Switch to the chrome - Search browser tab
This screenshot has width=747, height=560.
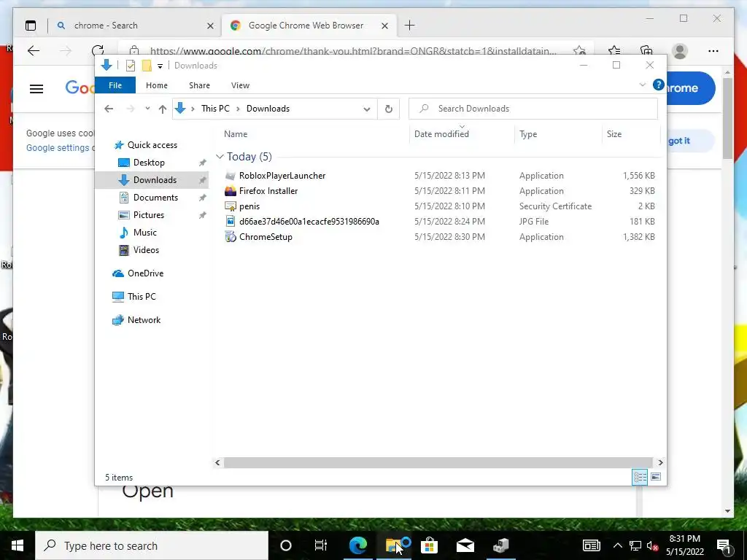point(106,26)
